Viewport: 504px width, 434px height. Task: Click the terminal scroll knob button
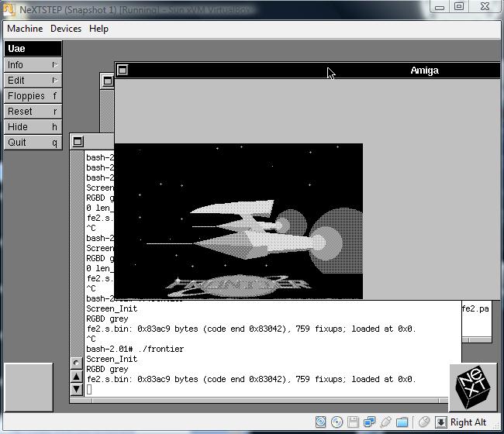[x=77, y=363]
